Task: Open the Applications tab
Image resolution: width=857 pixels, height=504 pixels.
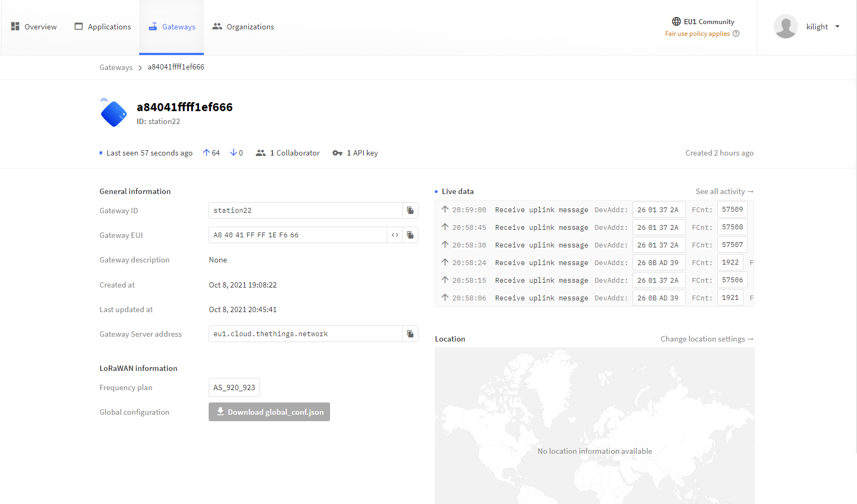Action: [103, 27]
